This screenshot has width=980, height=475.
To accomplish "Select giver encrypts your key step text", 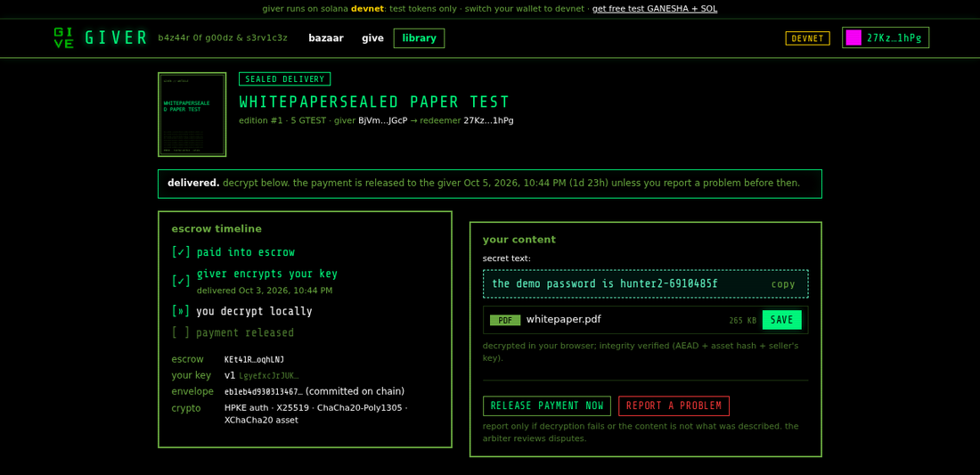I will tap(267, 274).
